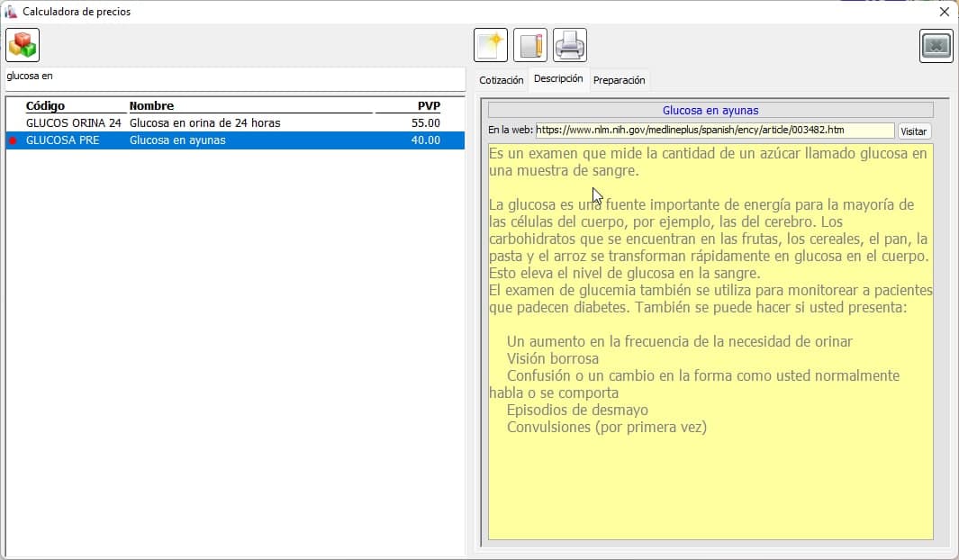The image size is (959, 560).
Task: Switch to the Cotización tab
Action: pos(501,80)
